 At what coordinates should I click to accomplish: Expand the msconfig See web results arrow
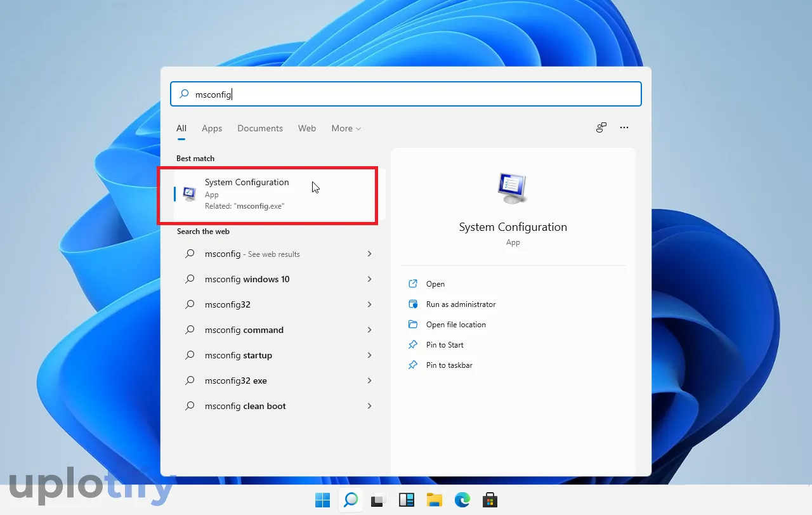(x=369, y=254)
